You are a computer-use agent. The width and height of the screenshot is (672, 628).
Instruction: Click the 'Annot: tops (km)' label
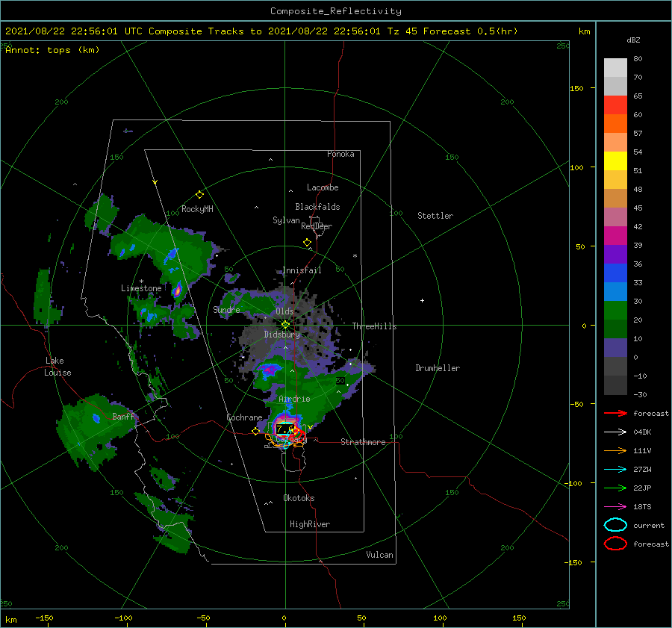pyautogui.click(x=52, y=50)
